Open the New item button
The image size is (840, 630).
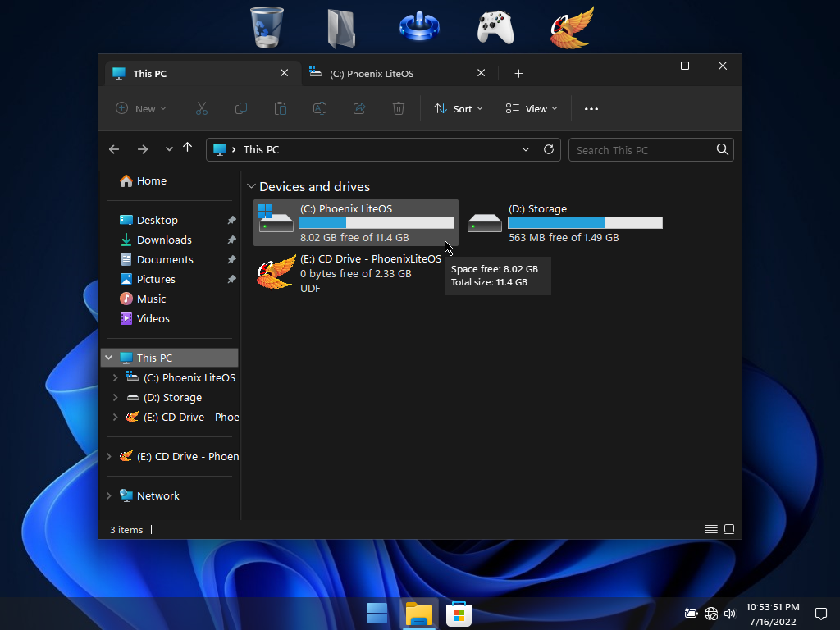(x=140, y=108)
